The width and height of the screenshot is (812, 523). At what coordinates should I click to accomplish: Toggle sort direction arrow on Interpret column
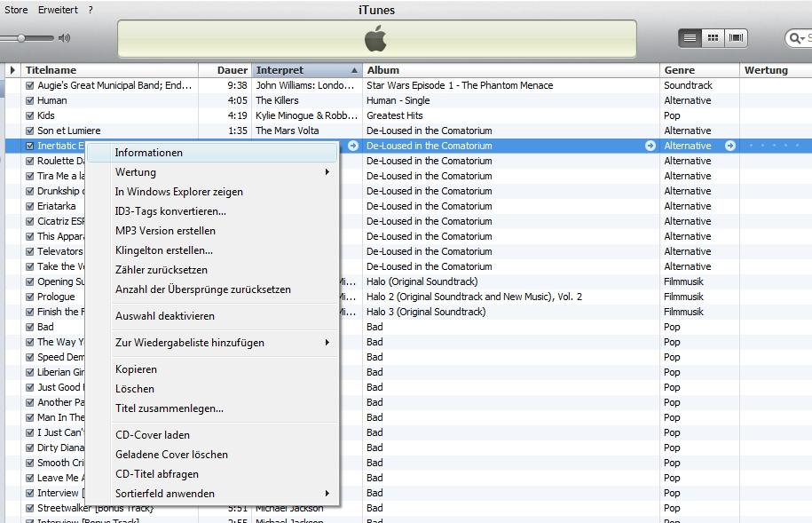(x=354, y=70)
